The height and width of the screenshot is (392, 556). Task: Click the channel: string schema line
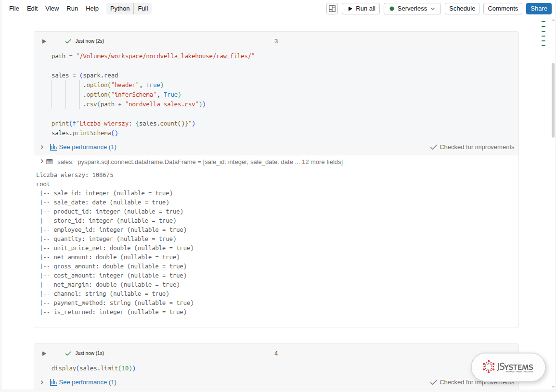104,294
